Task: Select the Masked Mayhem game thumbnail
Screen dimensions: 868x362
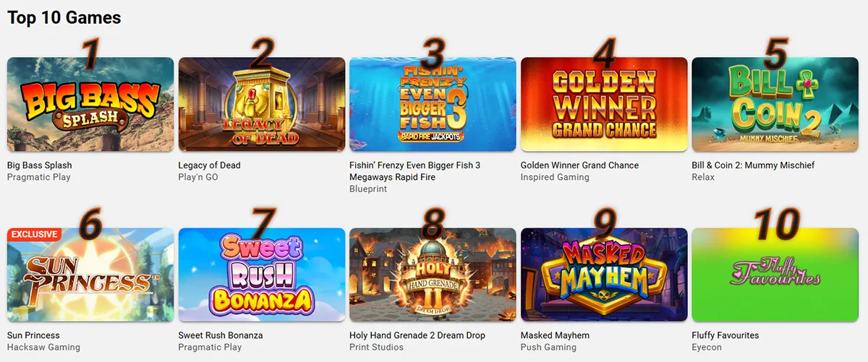Action: [604, 275]
